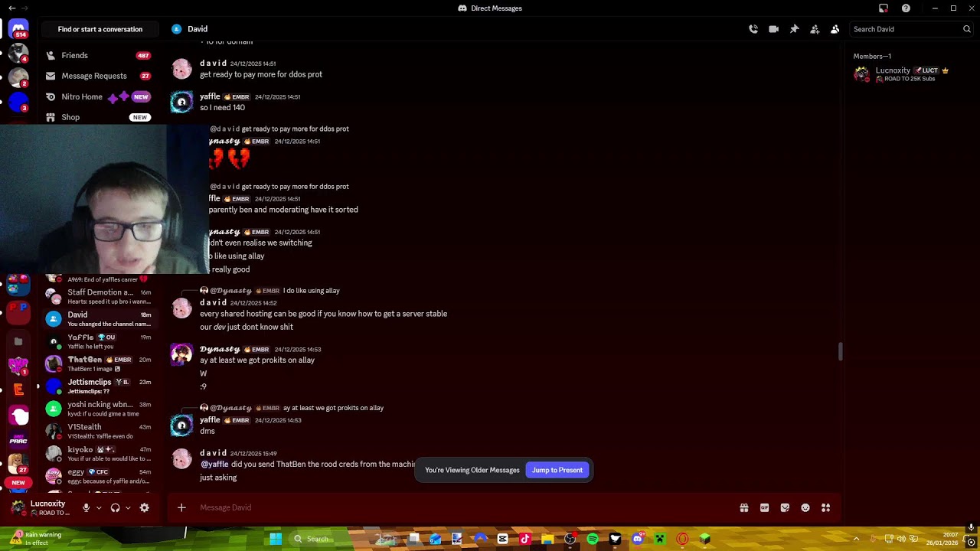Open the Rain warning weather widget
Image resolution: width=980 pixels, height=551 pixels.
coord(37,539)
